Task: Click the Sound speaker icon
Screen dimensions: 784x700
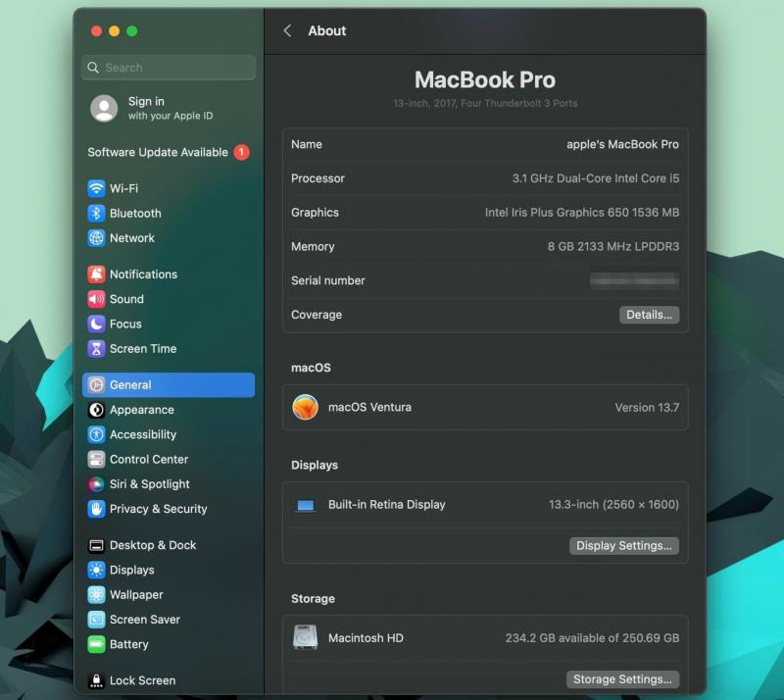Action: (x=96, y=299)
